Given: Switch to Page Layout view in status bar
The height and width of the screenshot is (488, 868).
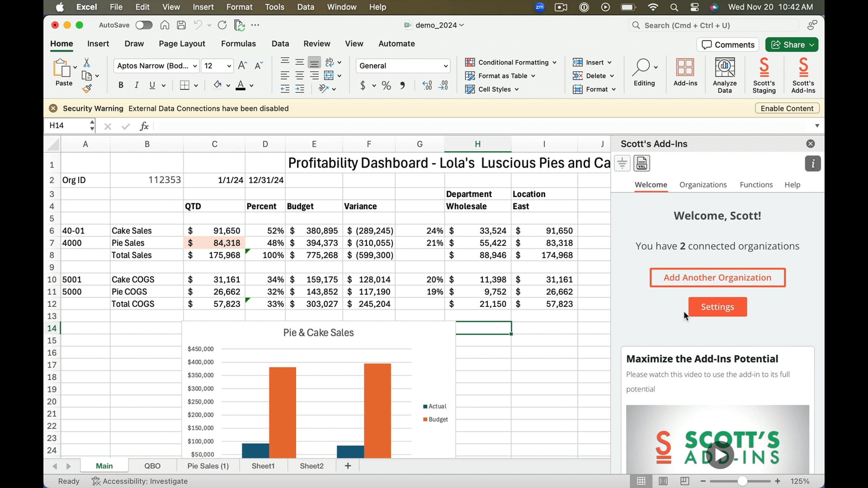Looking at the screenshot, I should [x=663, y=481].
